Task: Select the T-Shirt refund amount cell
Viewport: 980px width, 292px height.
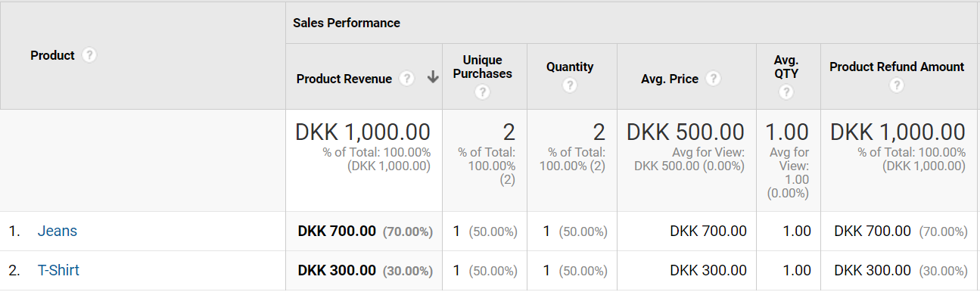Action: click(901, 271)
